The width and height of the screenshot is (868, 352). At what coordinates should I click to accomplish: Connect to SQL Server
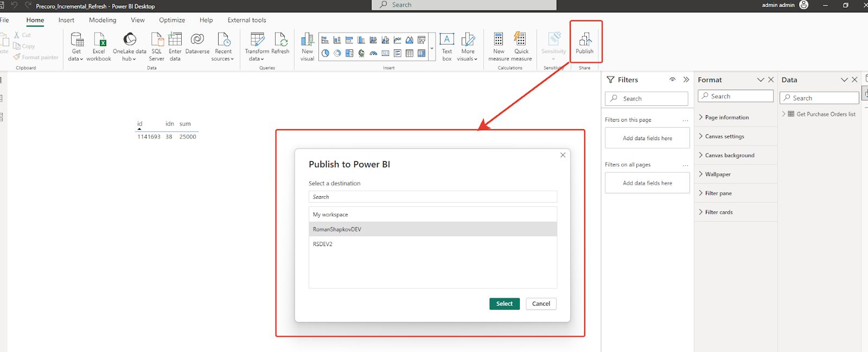coord(157,47)
